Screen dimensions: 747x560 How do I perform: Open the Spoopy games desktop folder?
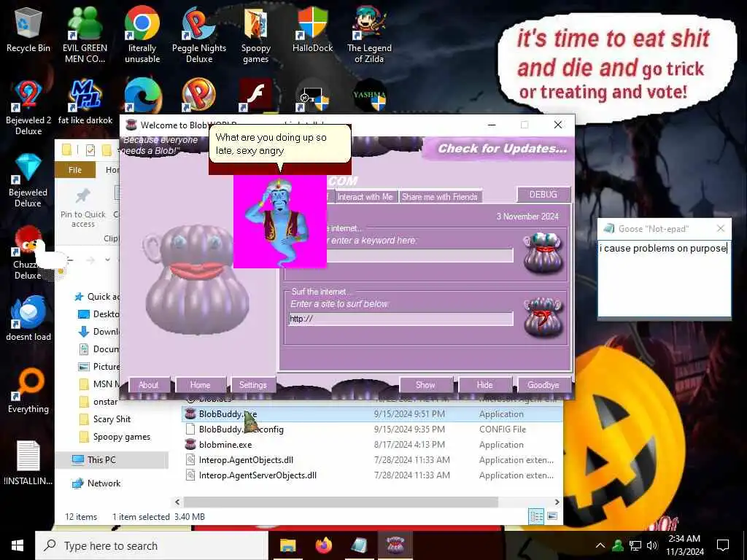tap(256, 34)
